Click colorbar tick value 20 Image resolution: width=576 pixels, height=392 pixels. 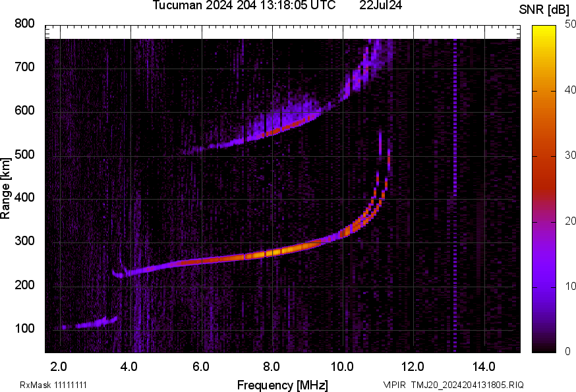pos(571,221)
